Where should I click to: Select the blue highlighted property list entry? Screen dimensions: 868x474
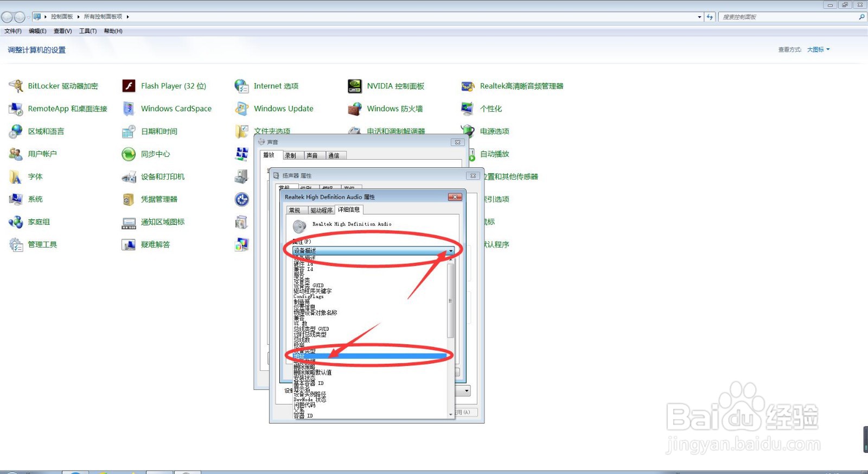[369, 356]
